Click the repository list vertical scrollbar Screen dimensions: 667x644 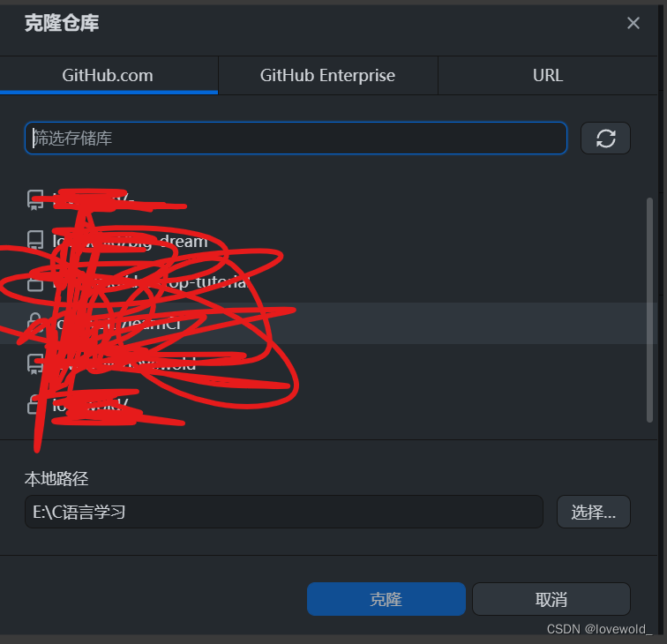[649, 310]
